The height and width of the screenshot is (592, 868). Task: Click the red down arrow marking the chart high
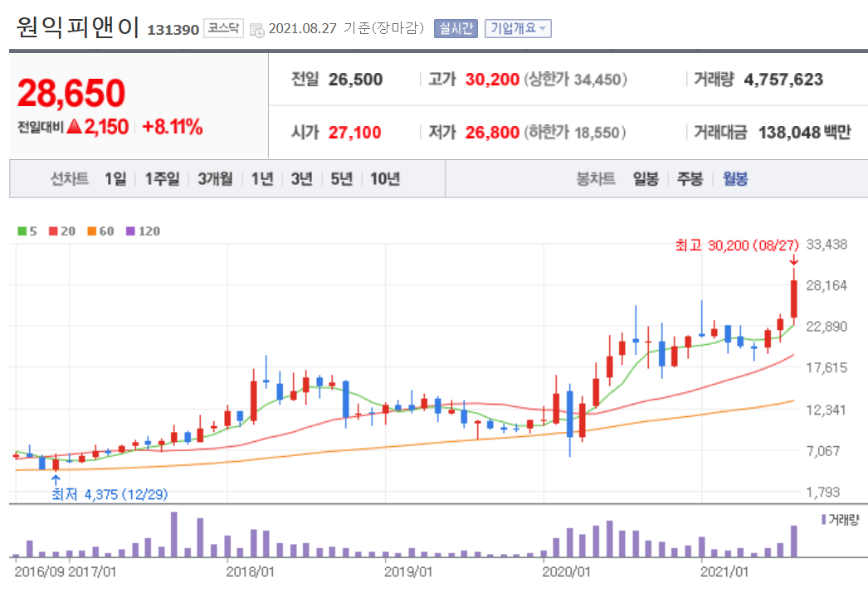click(794, 260)
